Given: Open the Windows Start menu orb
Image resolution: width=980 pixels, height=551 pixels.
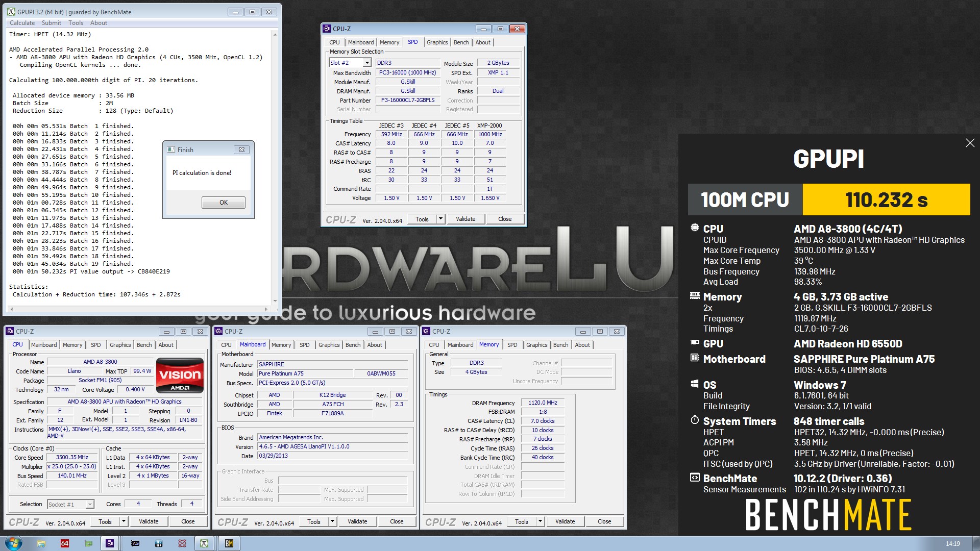Looking at the screenshot, I should (13, 543).
